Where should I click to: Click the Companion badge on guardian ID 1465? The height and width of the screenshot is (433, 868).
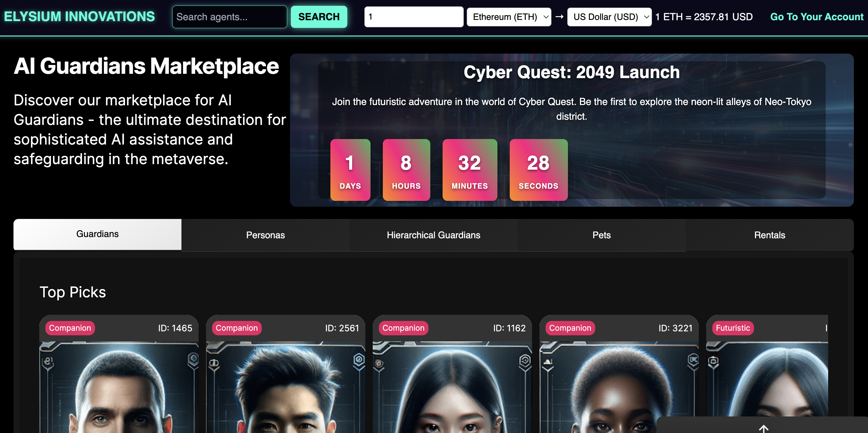tap(70, 328)
